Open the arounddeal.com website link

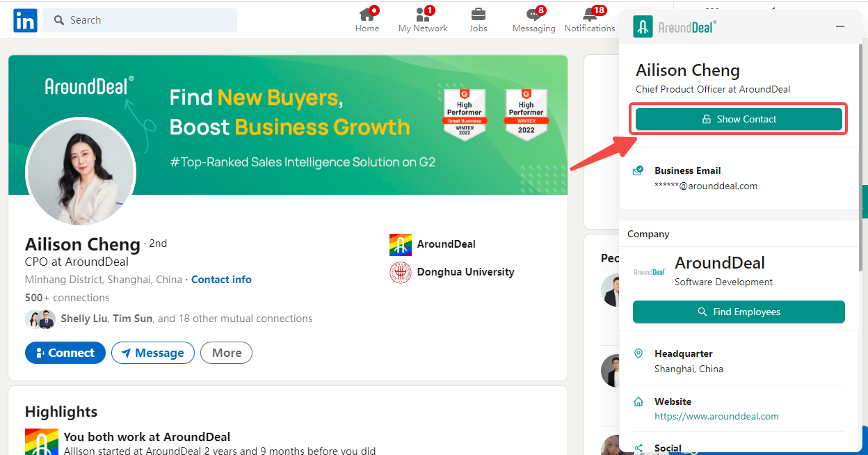(716, 416)
